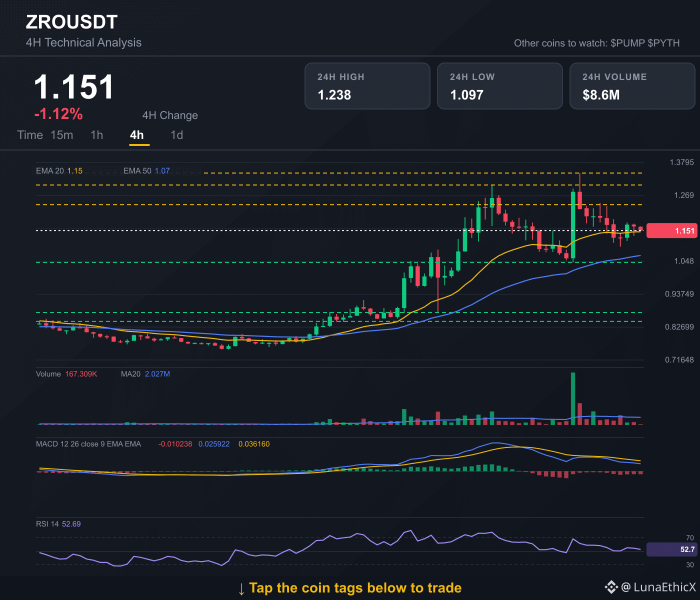Click the EMA 50 1.07 legend

click(146, 171)
